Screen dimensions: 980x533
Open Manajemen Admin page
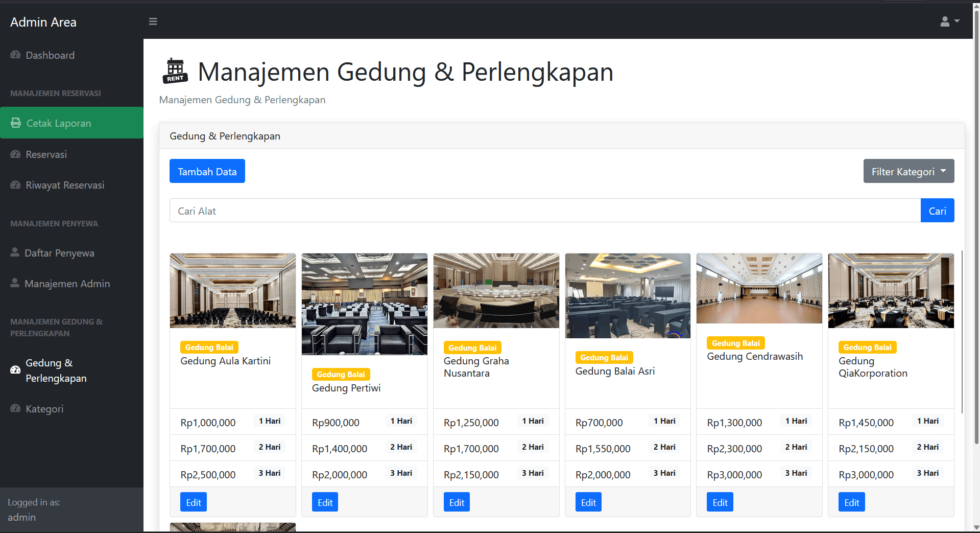pos(71,284)
